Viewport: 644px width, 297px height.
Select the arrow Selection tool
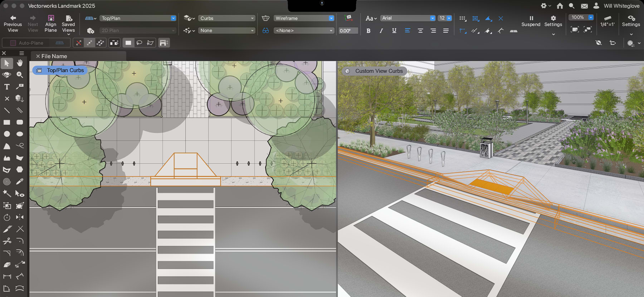(7, 63)
